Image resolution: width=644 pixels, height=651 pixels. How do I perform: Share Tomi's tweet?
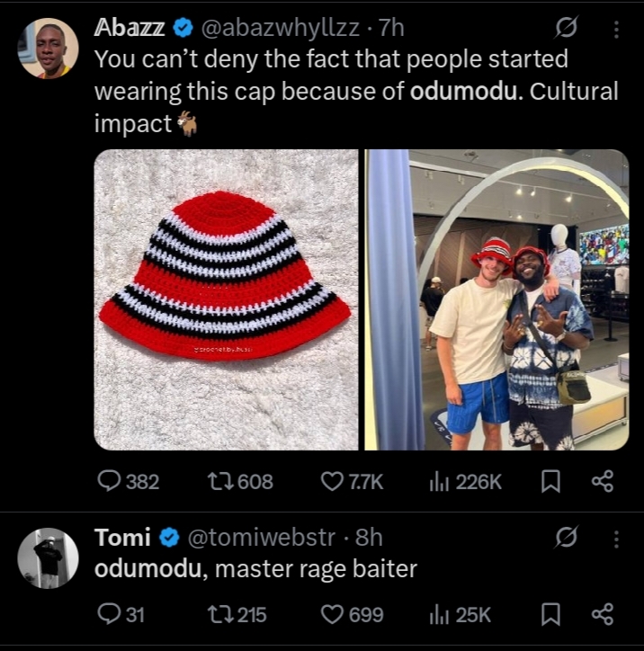602,614
